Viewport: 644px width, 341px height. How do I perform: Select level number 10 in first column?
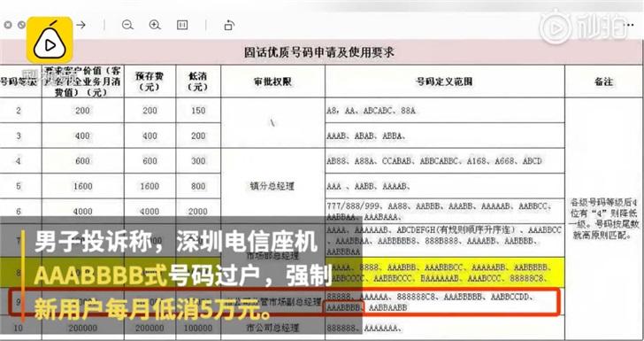pyautogui.click(x=19, y=328)
